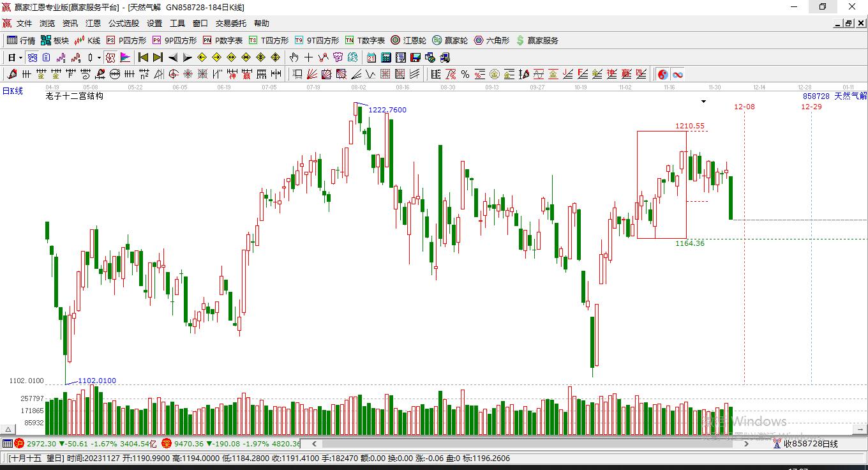Click the 1102.0100 low price label
Viewport: 868px width, 470px height.
click(97, 381)
